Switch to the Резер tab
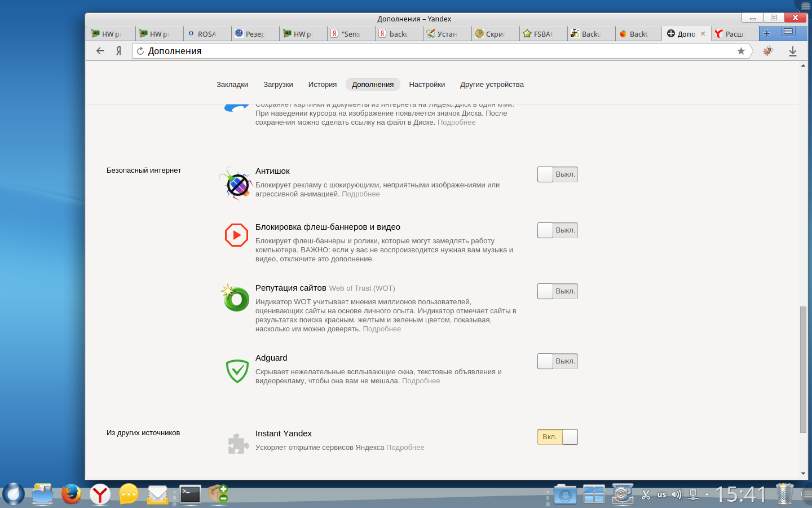 (255, 34)
